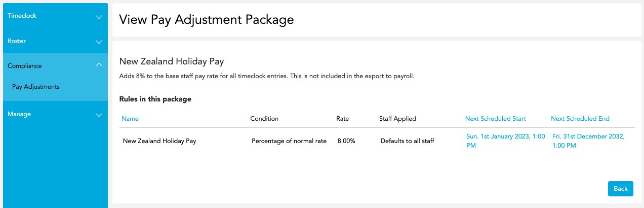Viewport: 644px width, 208px height.
Task: Expand the Roster chevron arrow
Action: coord(99,42)
